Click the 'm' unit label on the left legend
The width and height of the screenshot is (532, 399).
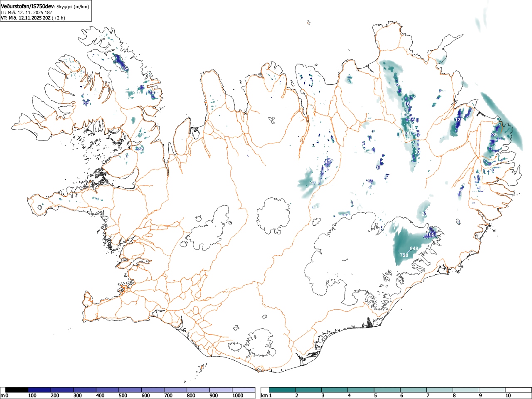tap(2, 396)
